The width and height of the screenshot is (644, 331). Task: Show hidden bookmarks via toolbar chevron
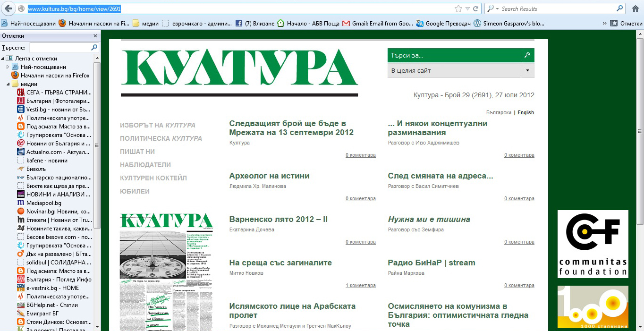pos(605,23)
